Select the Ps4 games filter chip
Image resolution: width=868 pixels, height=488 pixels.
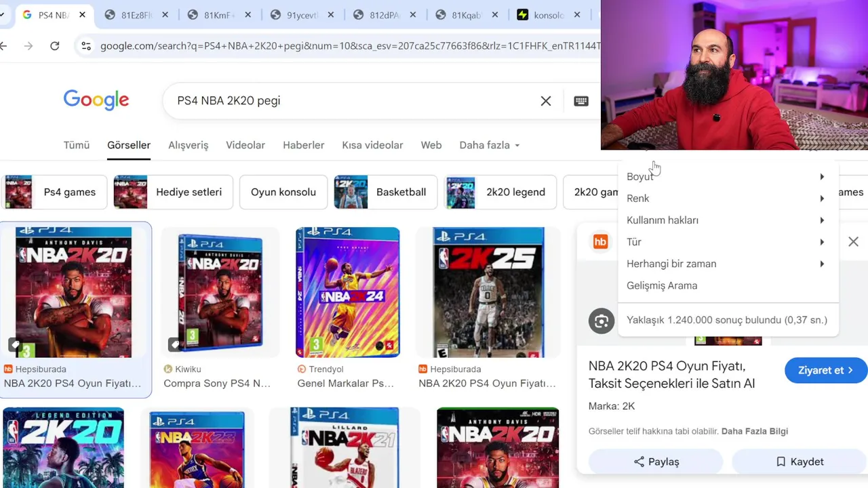pos(54,192)
